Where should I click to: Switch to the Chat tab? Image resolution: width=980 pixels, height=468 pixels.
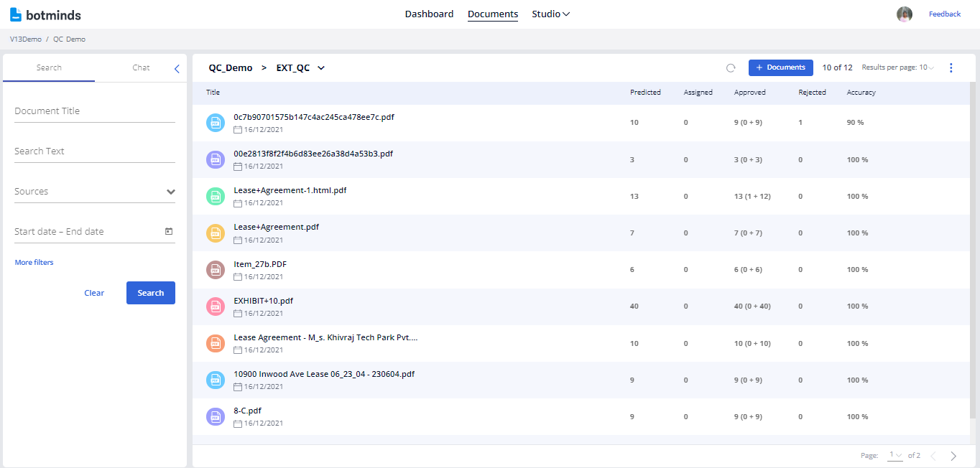point(141,67)
